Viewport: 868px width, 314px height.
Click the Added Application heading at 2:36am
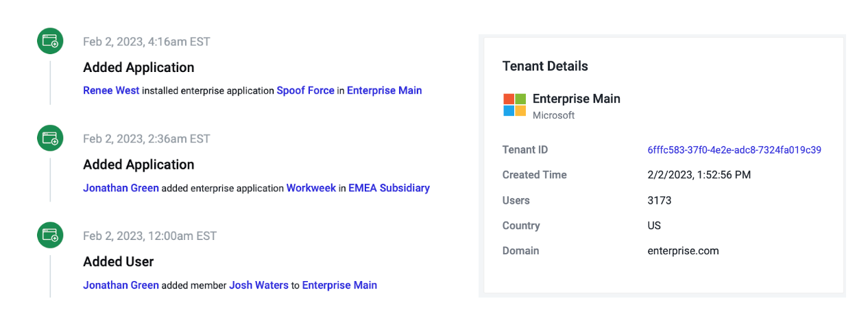[x=138, y=165]
